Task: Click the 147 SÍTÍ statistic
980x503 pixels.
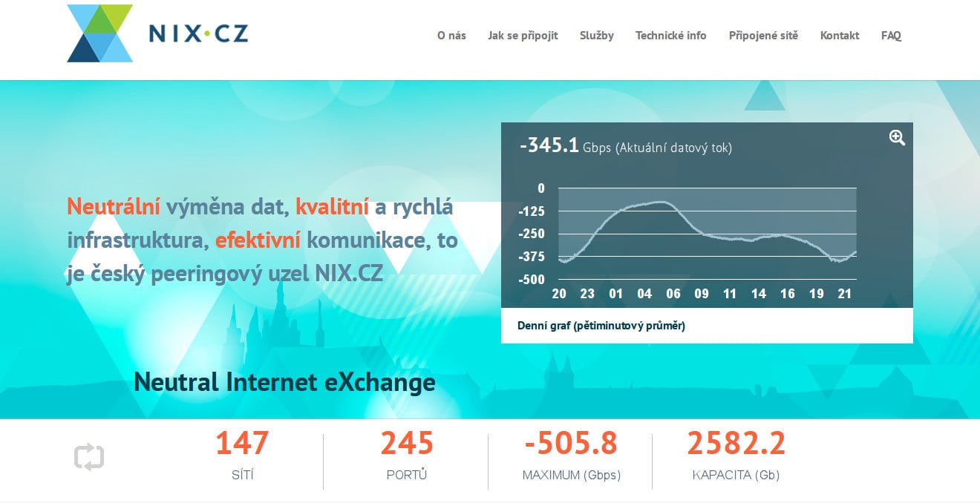Action: [x=242, y=444]
